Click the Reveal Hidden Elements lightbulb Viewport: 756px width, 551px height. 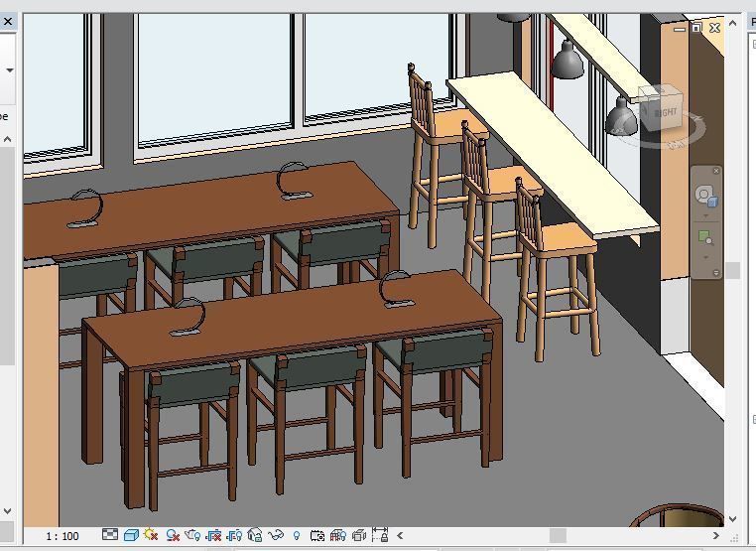(297, 535)
